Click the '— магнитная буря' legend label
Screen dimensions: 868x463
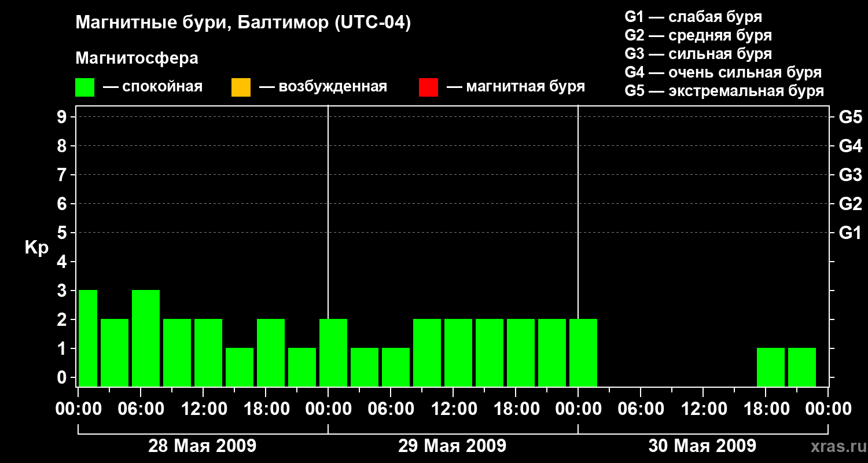click(516, 87)
